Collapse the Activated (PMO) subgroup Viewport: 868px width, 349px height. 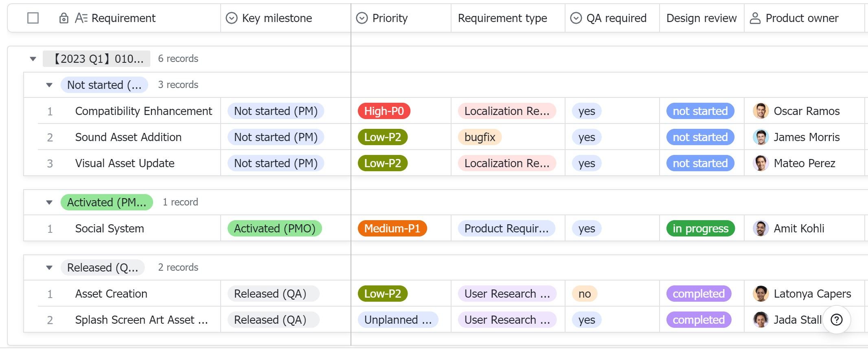[x=49, y=202]
